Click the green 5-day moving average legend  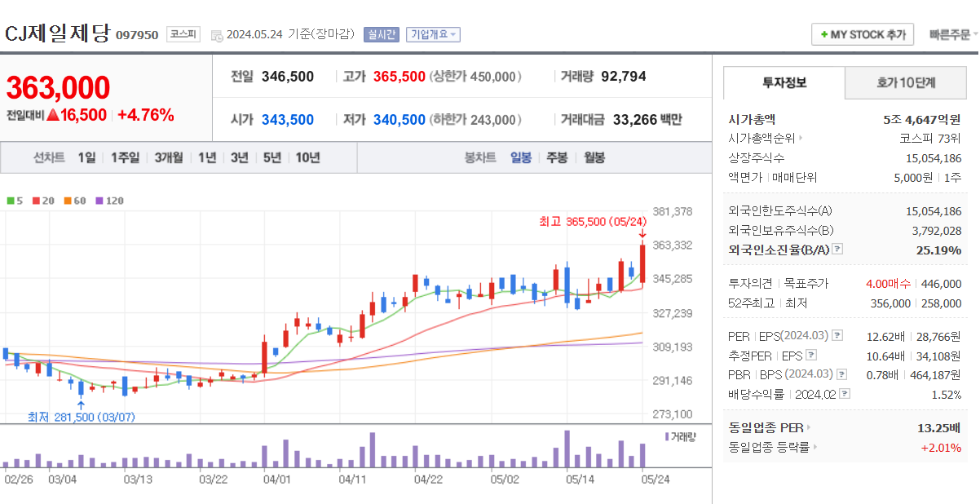[x=14, y=200]
